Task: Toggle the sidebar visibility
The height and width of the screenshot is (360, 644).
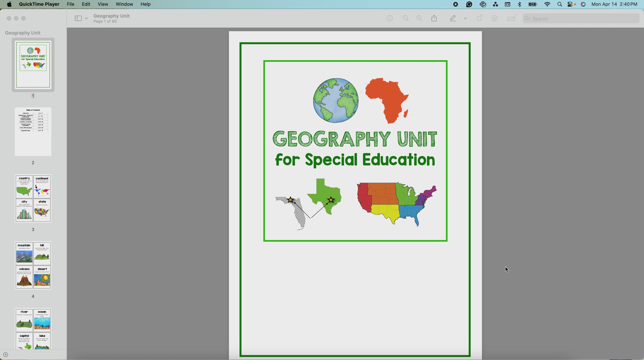Action: 78,18
